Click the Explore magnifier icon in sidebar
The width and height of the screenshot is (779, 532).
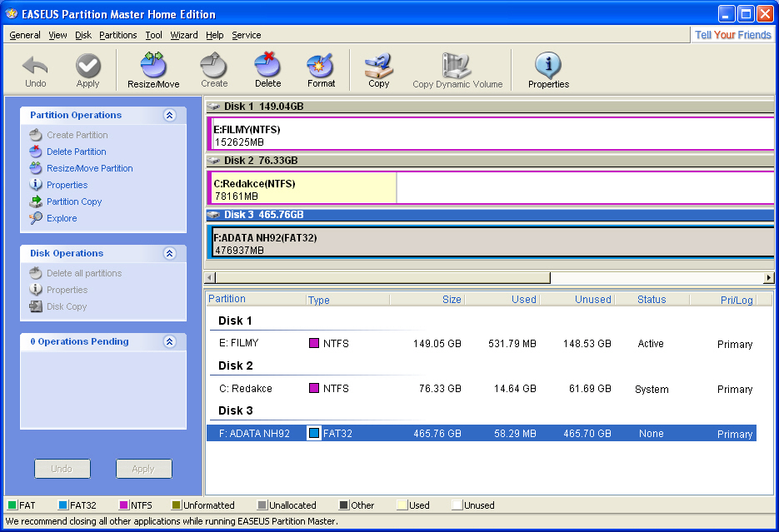click(36, 218)
